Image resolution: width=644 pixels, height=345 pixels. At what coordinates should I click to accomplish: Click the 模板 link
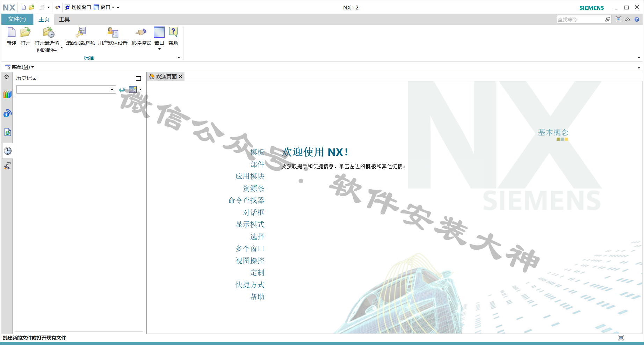pyautogui.click(x=257, y=152)
